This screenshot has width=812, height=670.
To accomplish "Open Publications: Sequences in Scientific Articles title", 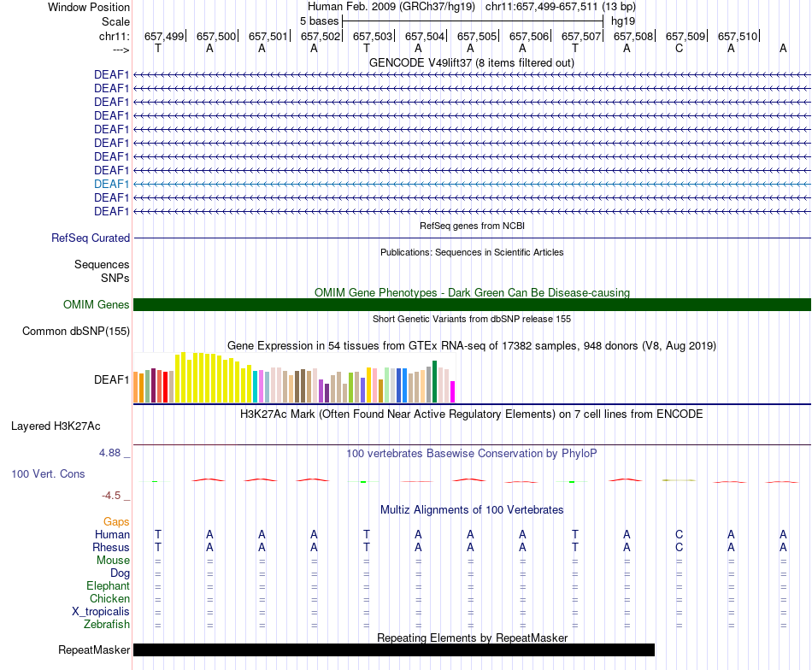I will [x=472, y=252].
